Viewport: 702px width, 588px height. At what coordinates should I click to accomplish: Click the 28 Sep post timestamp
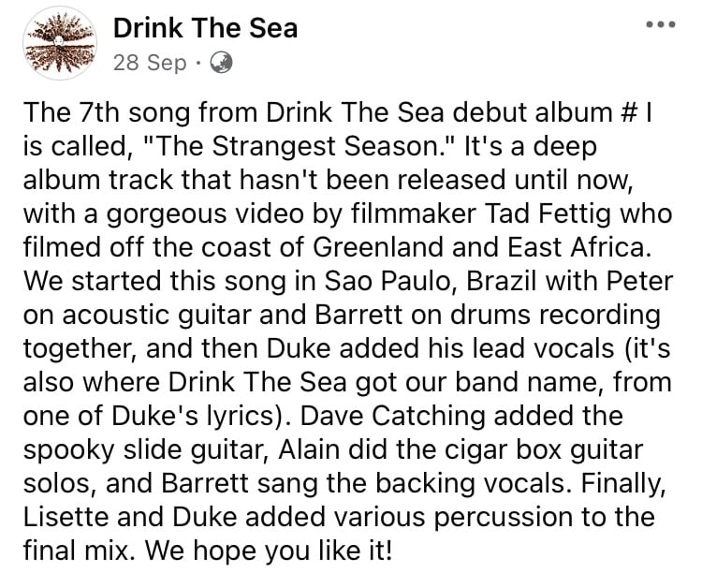[150, 63]
